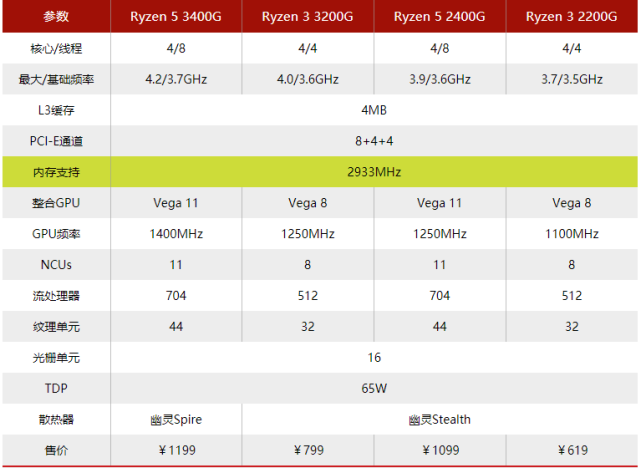Viewport: 641px width, 468px height.
Task: Click the 参数 header cell
Action: pyautogui.click(x=56, y=16)
